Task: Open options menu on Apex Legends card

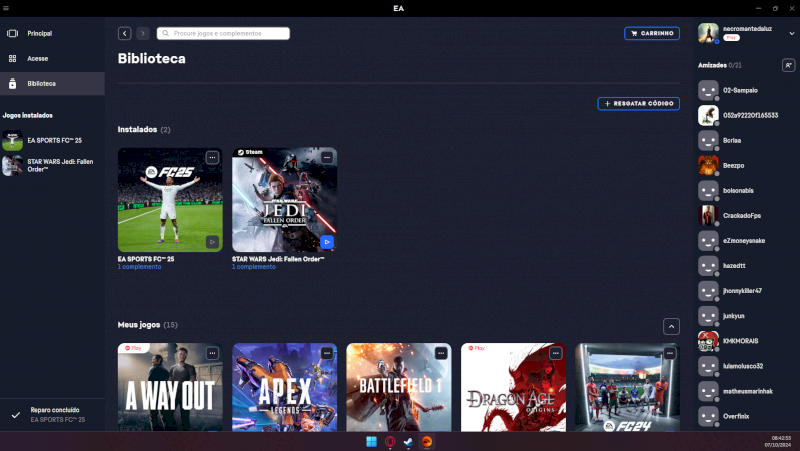Action: click(x=327, y=353)
